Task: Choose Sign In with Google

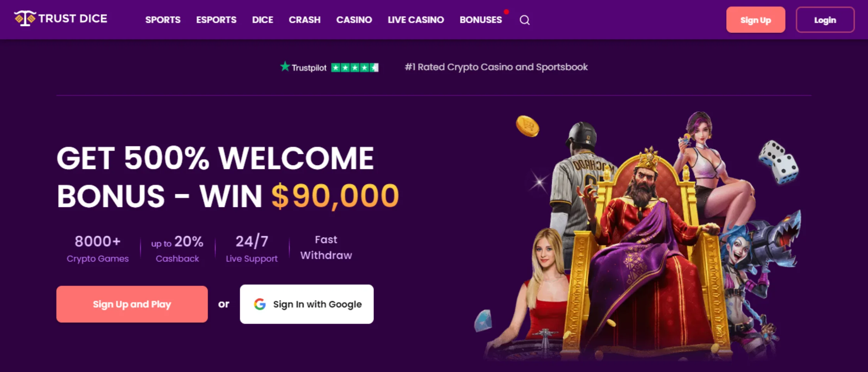Action: pyautogui.click(x=307, y=304)
